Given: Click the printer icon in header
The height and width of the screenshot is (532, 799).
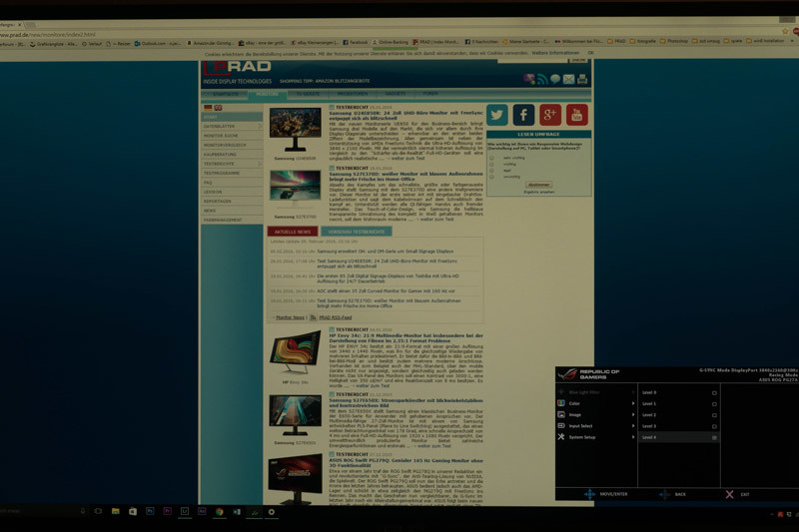Looking at the screenshot, I should pos(582,79).
